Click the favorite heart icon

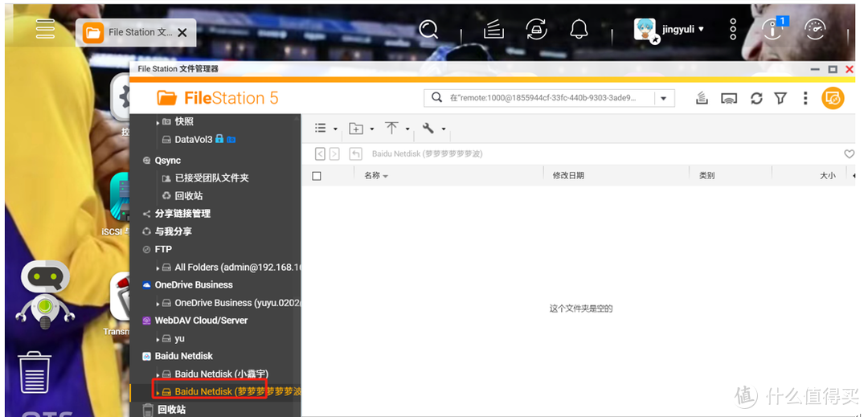[849, 154]
